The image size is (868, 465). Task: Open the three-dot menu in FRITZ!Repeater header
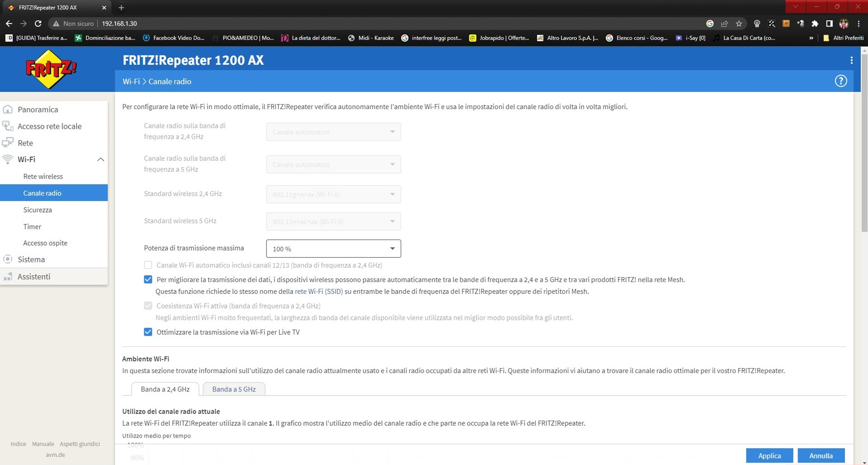point(851,60)
